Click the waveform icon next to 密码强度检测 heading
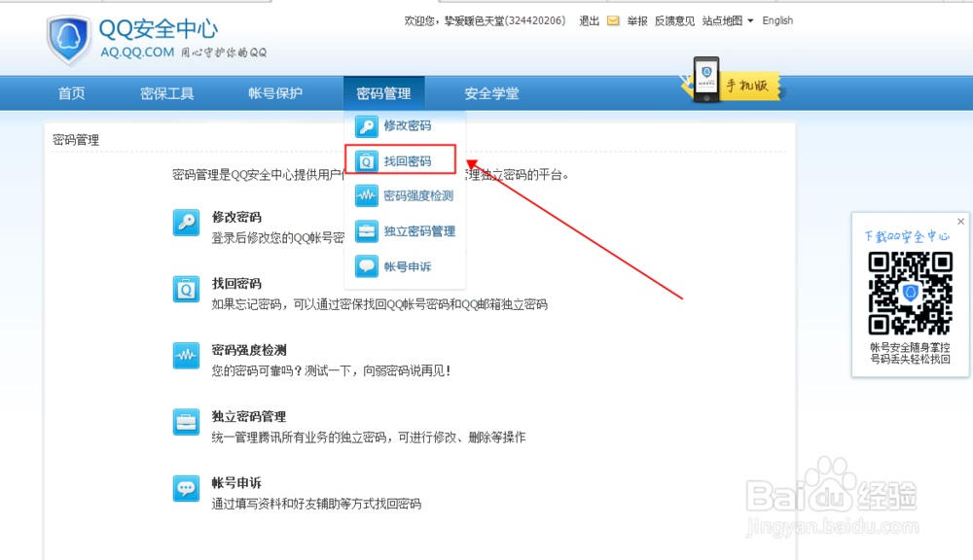 click(x=186, y=356)
